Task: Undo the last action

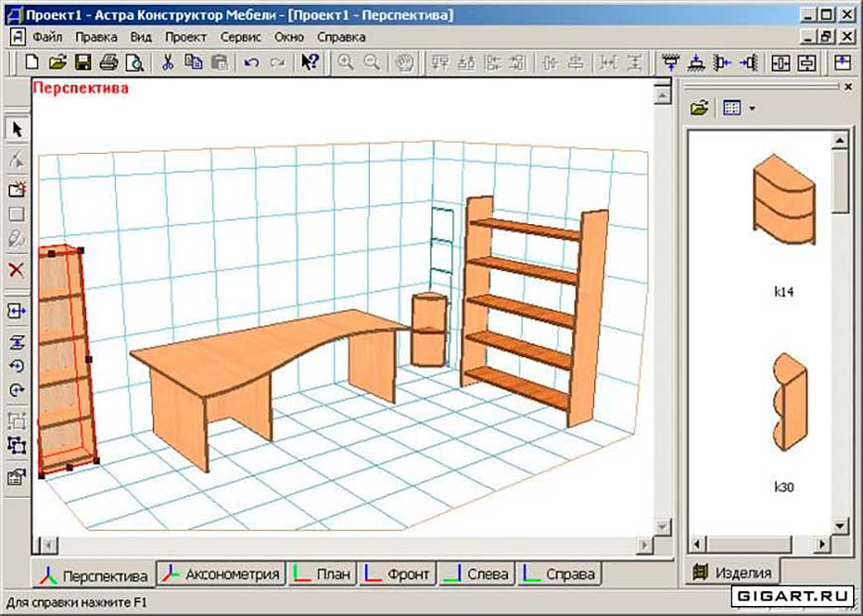Action: click(x=252, y=62)
